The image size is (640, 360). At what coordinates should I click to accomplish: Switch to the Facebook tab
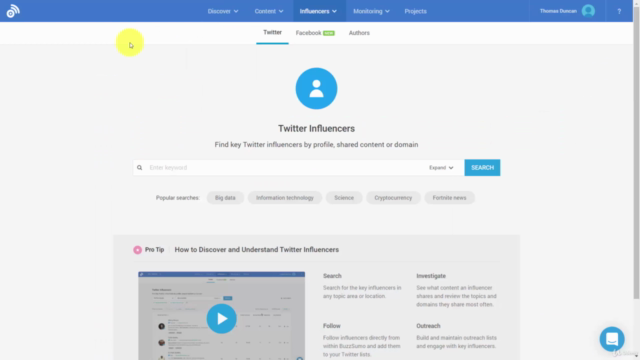(315, 33)
